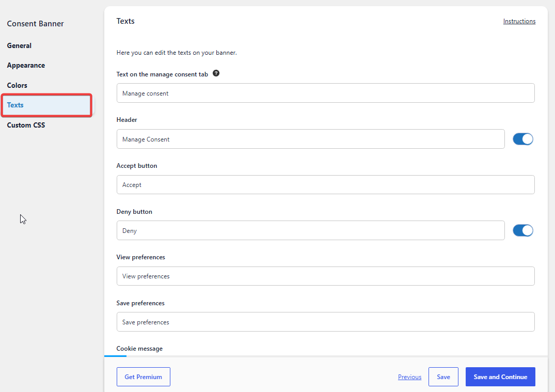Click the 'Here you can edit the texts' description
This screenshot has width=555, height=392.
point(177,53)
